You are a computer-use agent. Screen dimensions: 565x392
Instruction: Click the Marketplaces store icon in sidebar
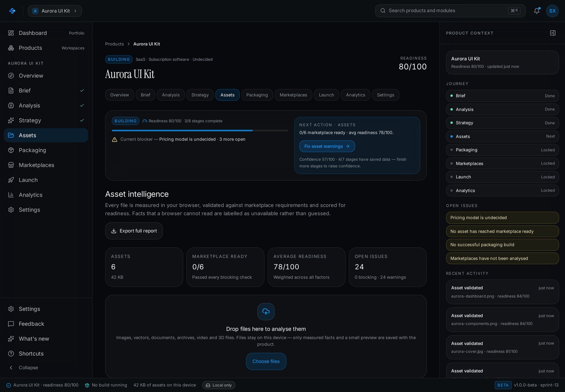pyautogui.click(x=11, y=165)
